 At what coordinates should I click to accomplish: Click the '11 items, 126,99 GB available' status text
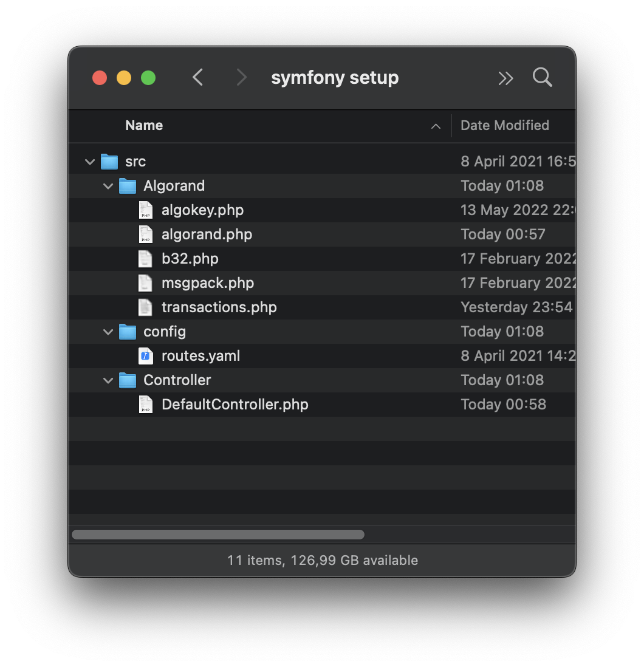click(x=323, y=561)
